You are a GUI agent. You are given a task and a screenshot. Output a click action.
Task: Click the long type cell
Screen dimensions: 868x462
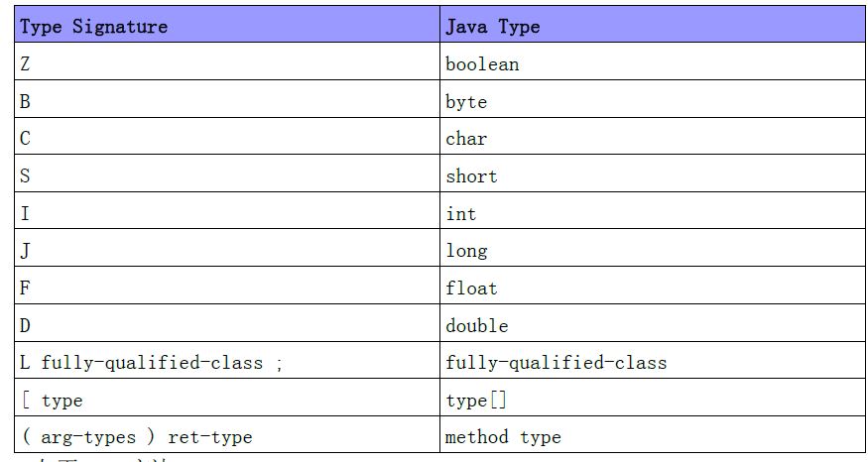click(x=466, y=251)
